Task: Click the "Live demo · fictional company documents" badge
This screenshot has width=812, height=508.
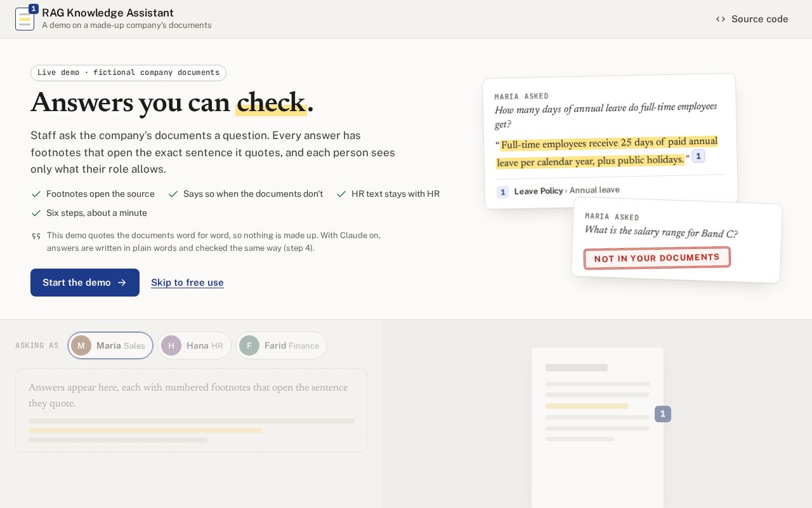Action: point(128,73)
